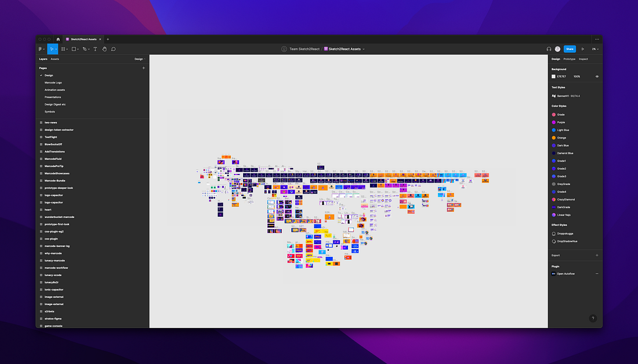Open the Comment tool

[x=114, y=49]
